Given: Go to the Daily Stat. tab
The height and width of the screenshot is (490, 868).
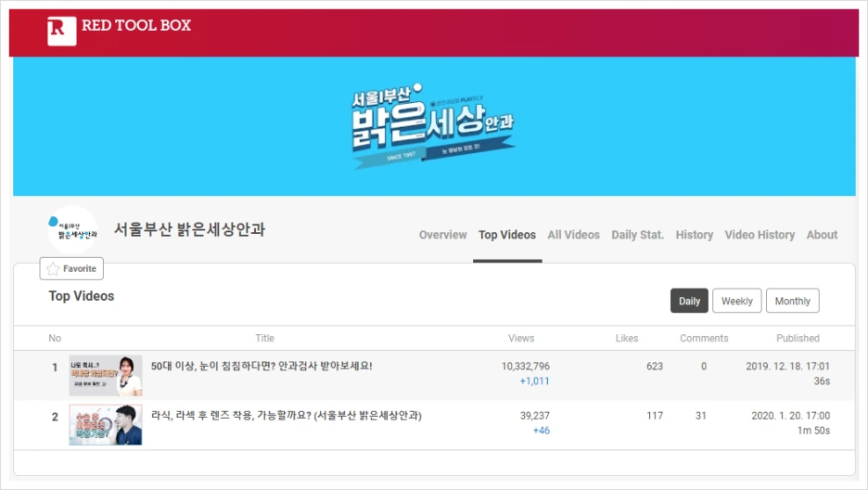Looking at the screenshot, I should click(637, 235).
